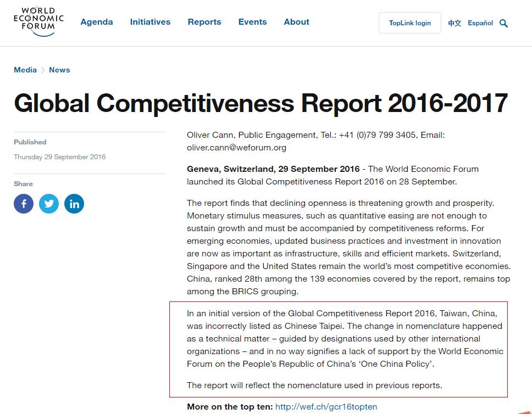Click the Media breadcrumb link
Image resolution: width=532 pixels, height=414 pixels.
pos(25,70)
